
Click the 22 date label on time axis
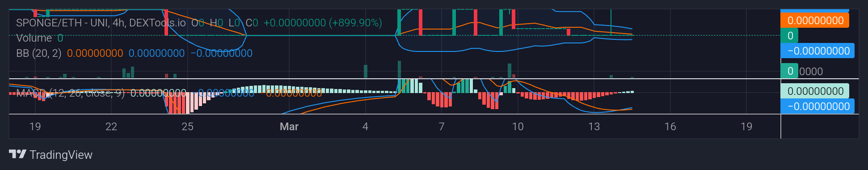point(111,127)
